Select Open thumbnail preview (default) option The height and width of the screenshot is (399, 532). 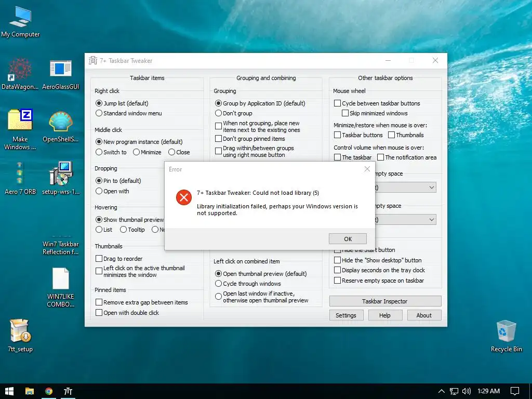[261, 273]
